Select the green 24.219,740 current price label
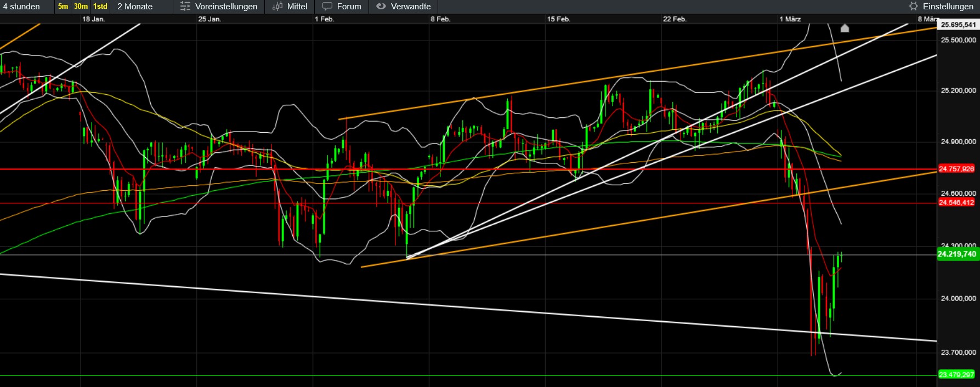The width and height of the screenshot is (980, 387). (x=956, y=254)
